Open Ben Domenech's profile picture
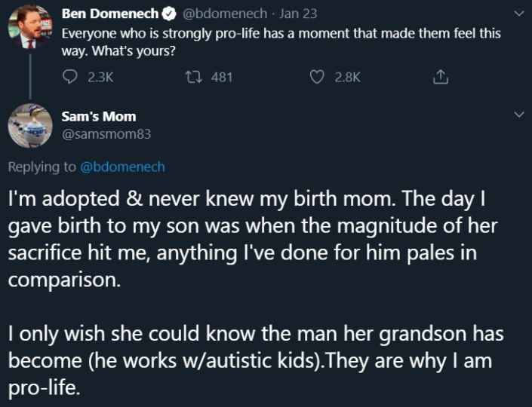Image resolution: width=532 pixels, height=407 pixels. pyautogui.click(x=29, y=29)
